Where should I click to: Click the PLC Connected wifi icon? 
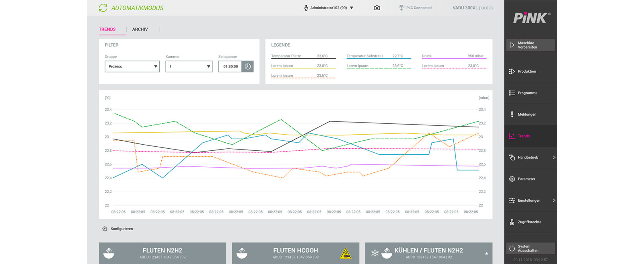401,8
